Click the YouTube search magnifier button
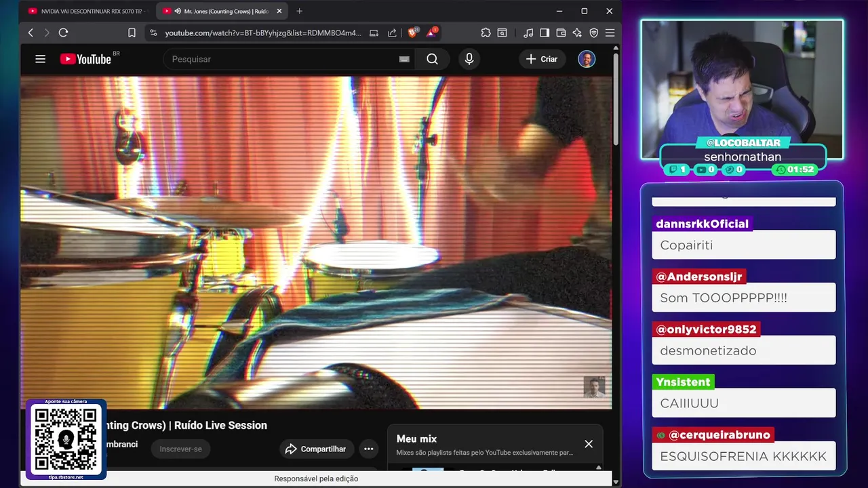Screen dimensions: 868x488 click(x=433, y=59)
